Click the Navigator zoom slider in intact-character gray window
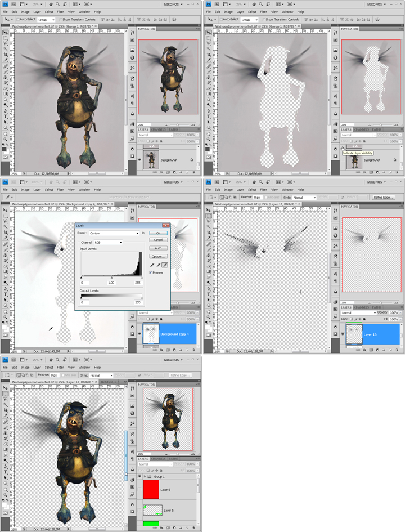The width and height of the screenshot is (405, 532). pos(177,125)
